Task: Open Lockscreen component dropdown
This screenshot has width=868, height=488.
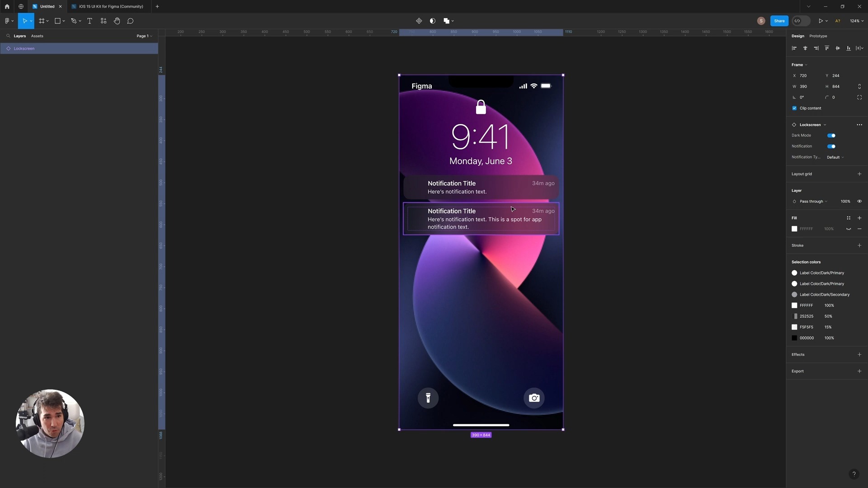Action: tap(812, 125)
